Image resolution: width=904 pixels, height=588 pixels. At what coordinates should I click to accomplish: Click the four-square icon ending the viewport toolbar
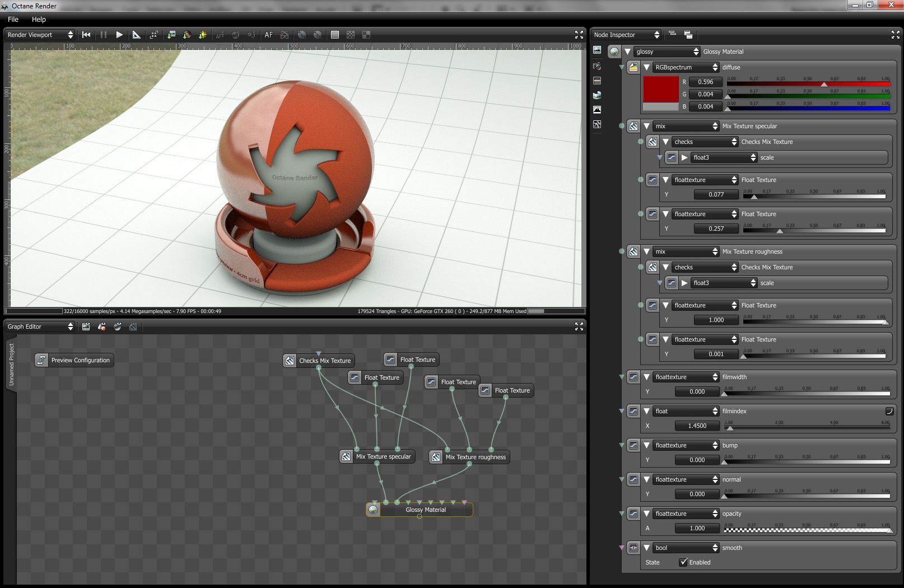click(x=366, y=35)
